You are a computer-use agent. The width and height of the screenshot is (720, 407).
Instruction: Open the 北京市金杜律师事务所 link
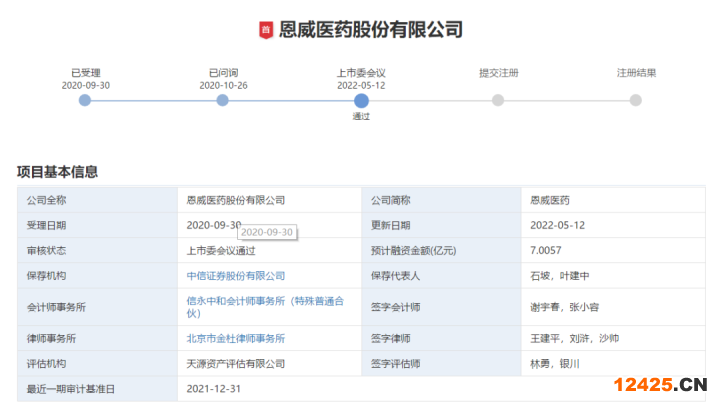click(236, 339)
